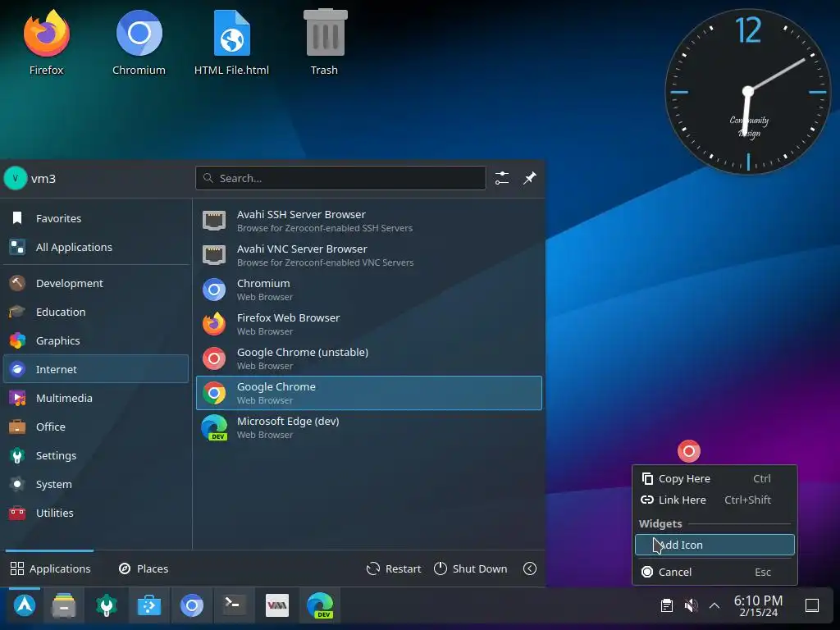Launch Chromium from the application list
The image size is (840, 630).
tap(369, 290)
